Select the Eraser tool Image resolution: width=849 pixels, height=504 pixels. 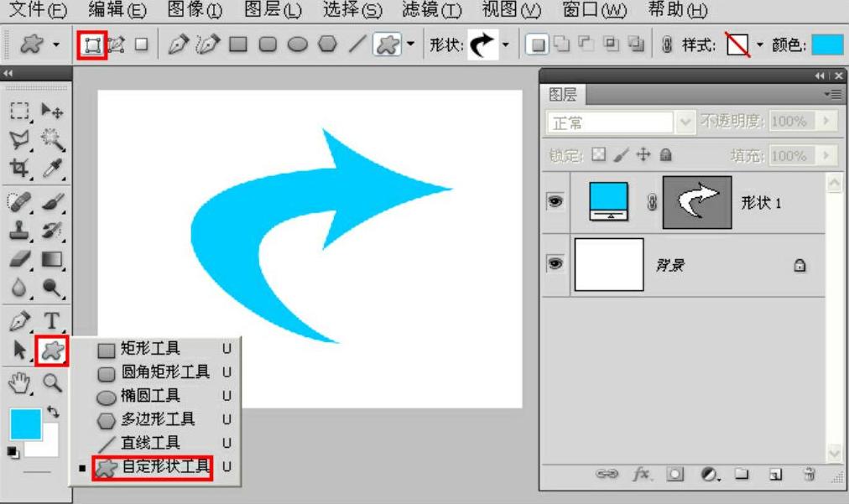[x=19, y=259]
